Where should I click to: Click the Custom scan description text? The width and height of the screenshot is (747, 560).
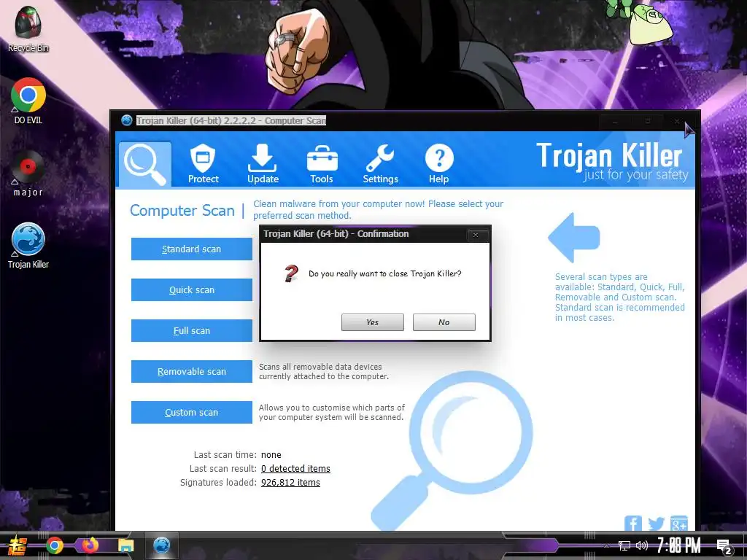[x=332, y=413]
